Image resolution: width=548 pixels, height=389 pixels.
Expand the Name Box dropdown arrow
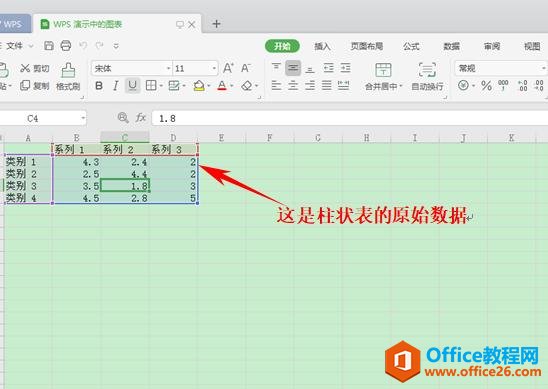[83, 118]
